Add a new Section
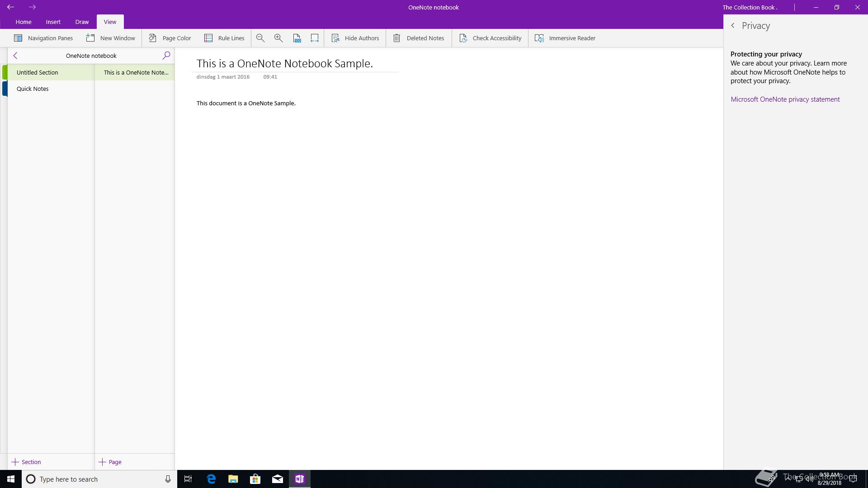The image size is (868, 488). click(x=26, y=462)
